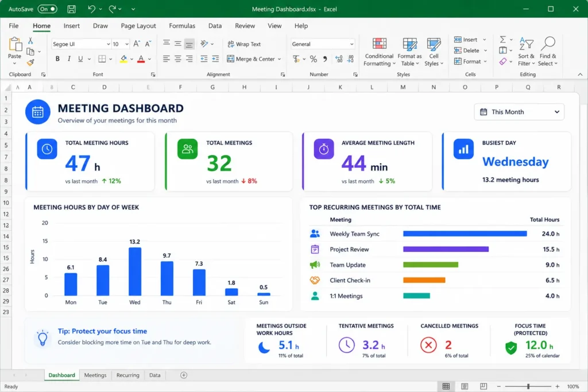Activate the Format Painter brush
Image resolution: width=588 pixels, height=392 pixels.
pyautogui.click(x=30, y=63)
